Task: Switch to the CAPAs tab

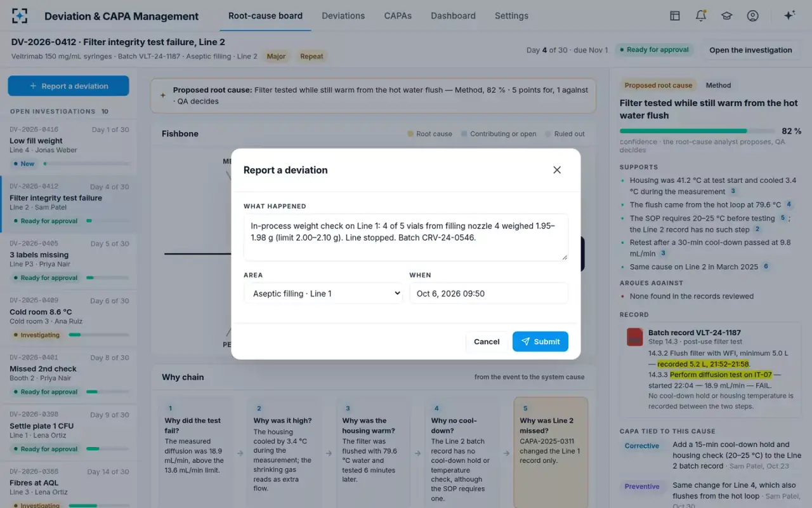Action: [x=398, y=16]
